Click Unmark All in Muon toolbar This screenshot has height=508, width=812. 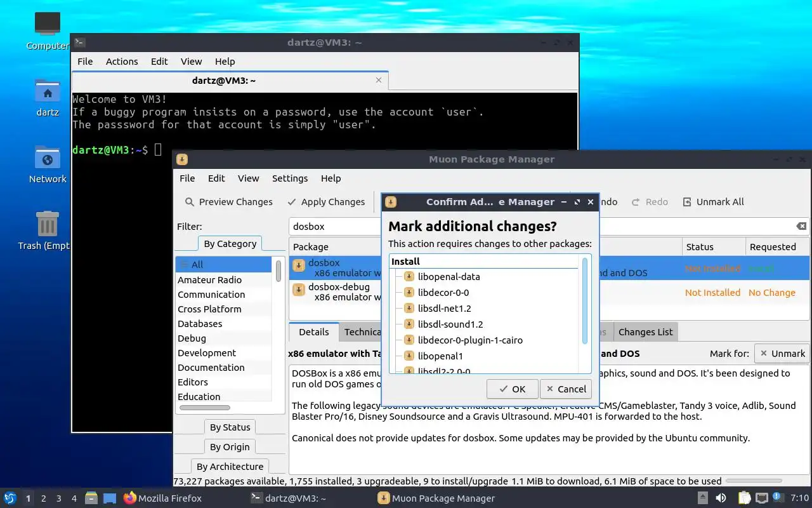(x=713, y=202)
